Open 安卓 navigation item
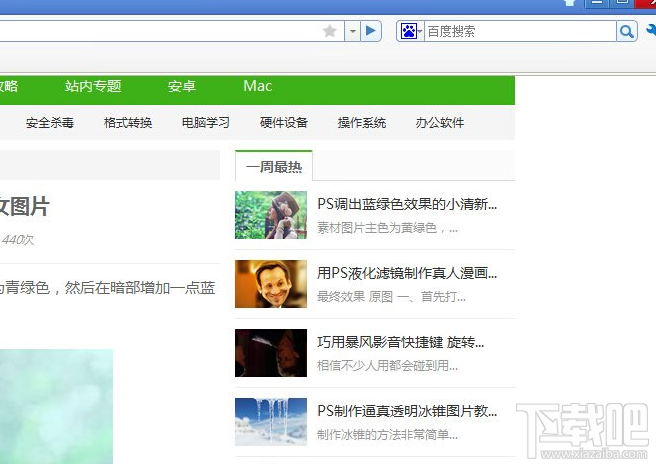The image size is (656, 464). tap(182, 86)
